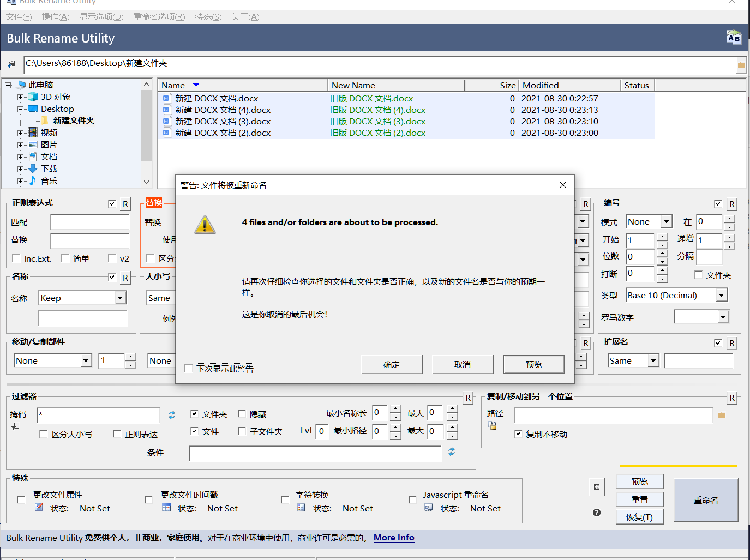Click the small square expand icon near preview
The height and width of the screenshot is (560, 750).
pyautogui.click(x=597, y=487)
